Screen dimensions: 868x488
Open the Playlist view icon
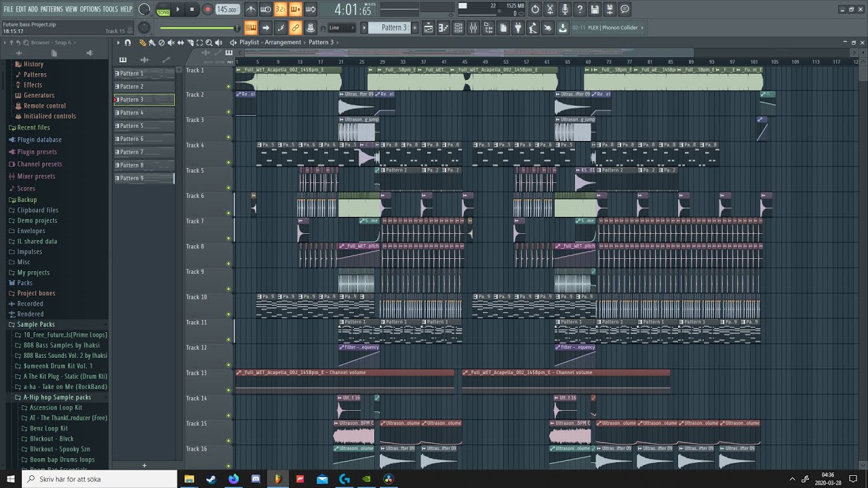pos(428,28)
